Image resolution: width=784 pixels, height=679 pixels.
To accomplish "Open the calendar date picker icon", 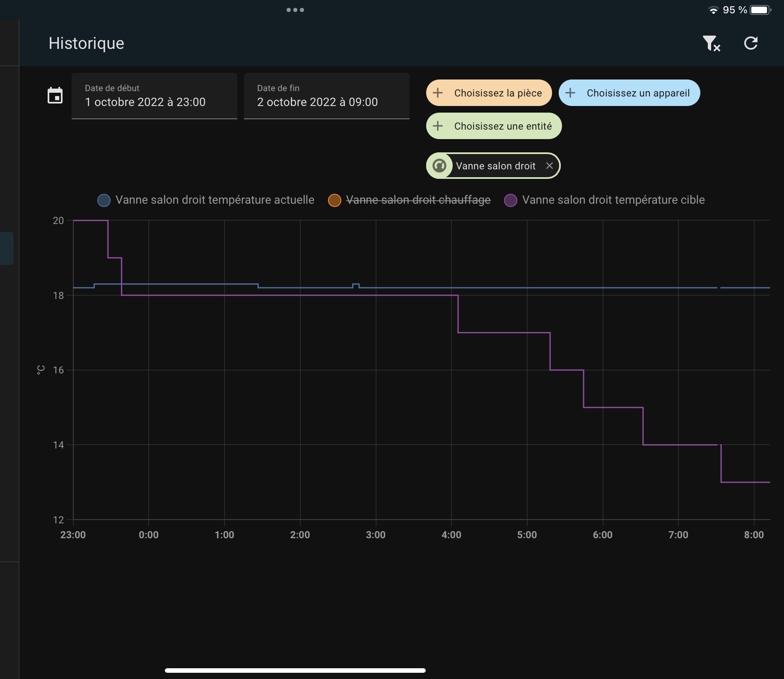I will [x=55, y=95].
